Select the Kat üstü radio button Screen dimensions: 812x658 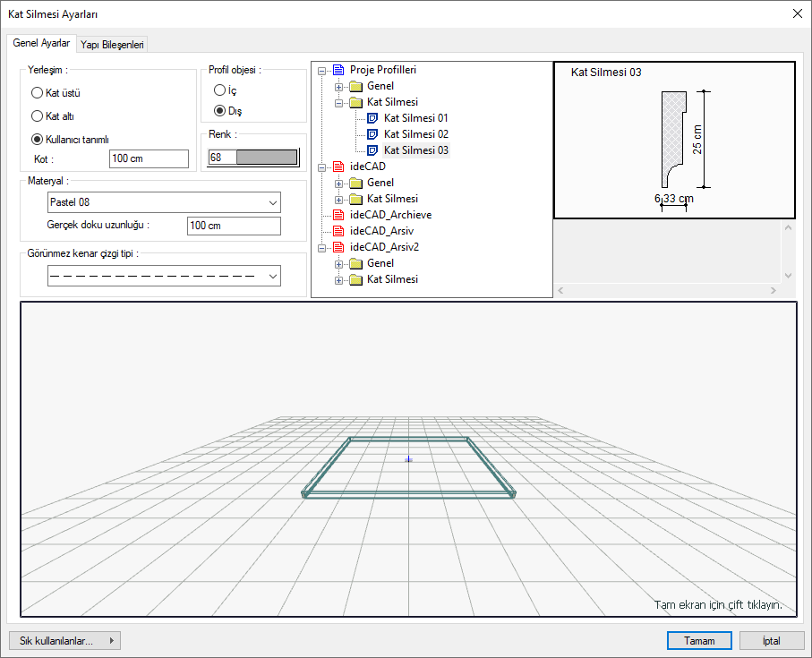pyautogui.click(x=37, y=93)
